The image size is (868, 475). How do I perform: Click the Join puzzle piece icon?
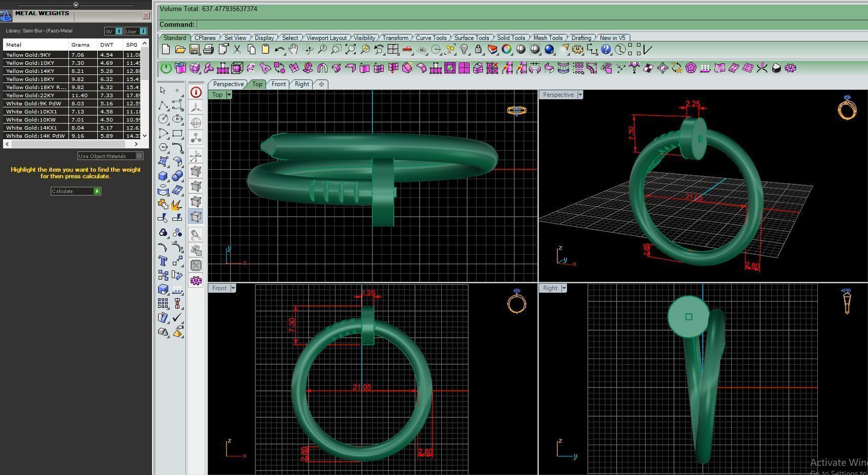coord(163,204)
